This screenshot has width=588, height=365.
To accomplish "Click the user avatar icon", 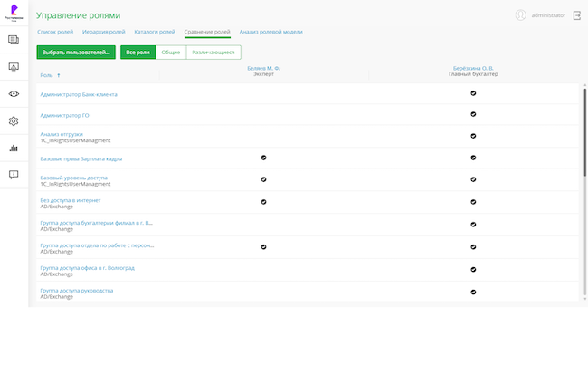I will coord(520,15).
